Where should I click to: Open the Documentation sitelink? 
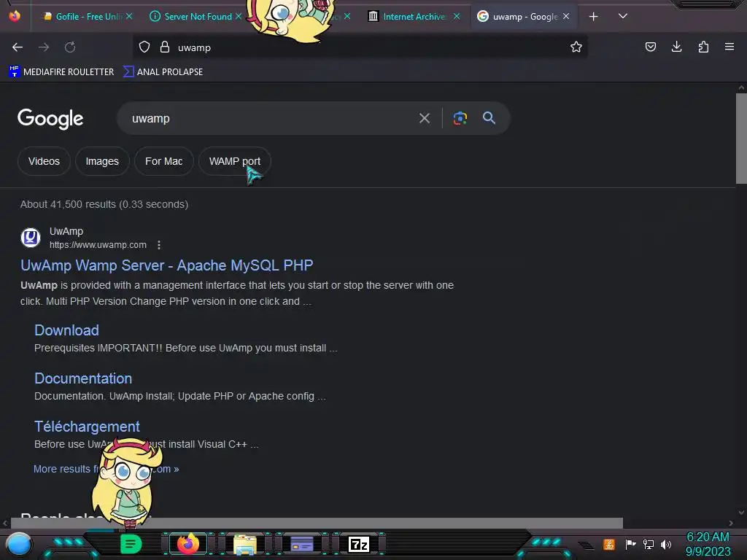click(83, 378)
